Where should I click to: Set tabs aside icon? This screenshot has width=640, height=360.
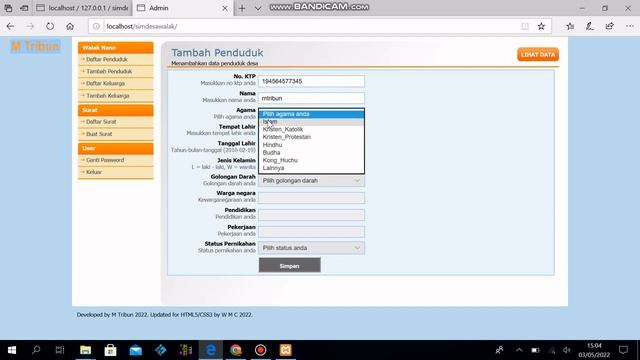coord(24,8)
